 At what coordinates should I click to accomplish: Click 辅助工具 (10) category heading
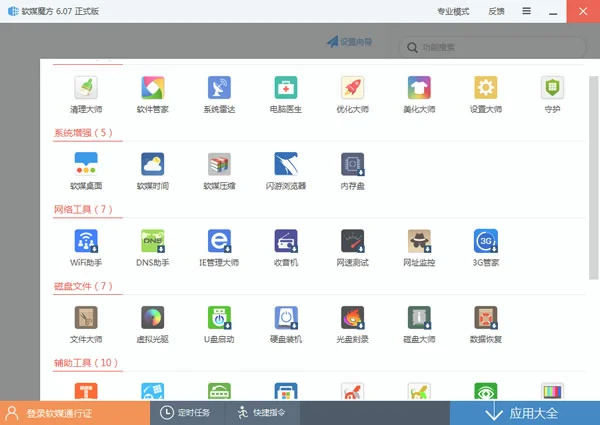[x=86, y=362]
